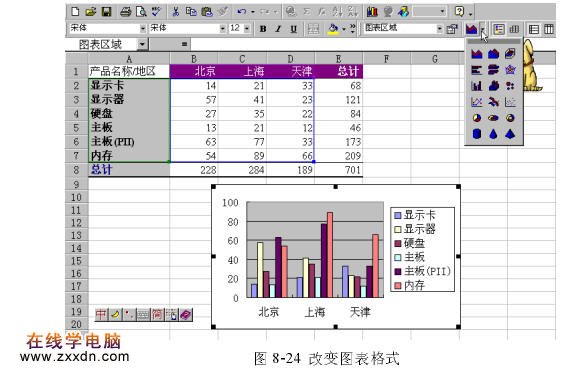Open the font size 12 dropdown
Image resolution: width=561 pixels, height=369 pixels.
tap(247, 28)
